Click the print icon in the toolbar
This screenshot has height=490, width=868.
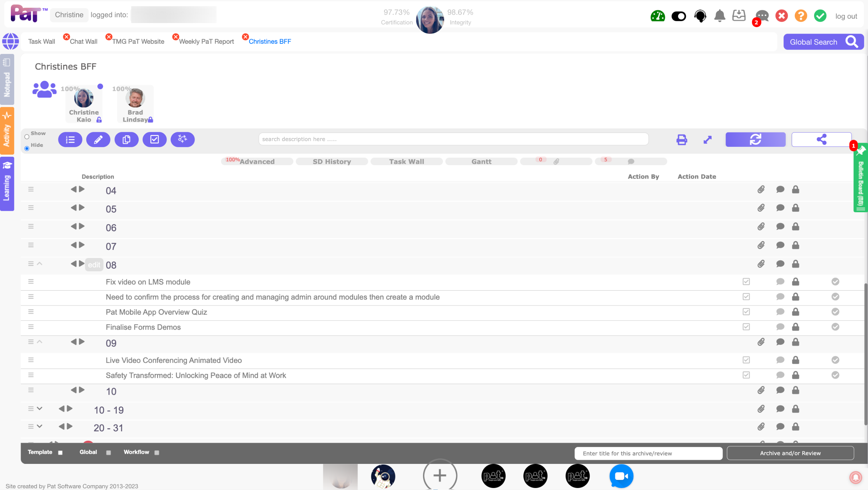click(x=681, y=140)
